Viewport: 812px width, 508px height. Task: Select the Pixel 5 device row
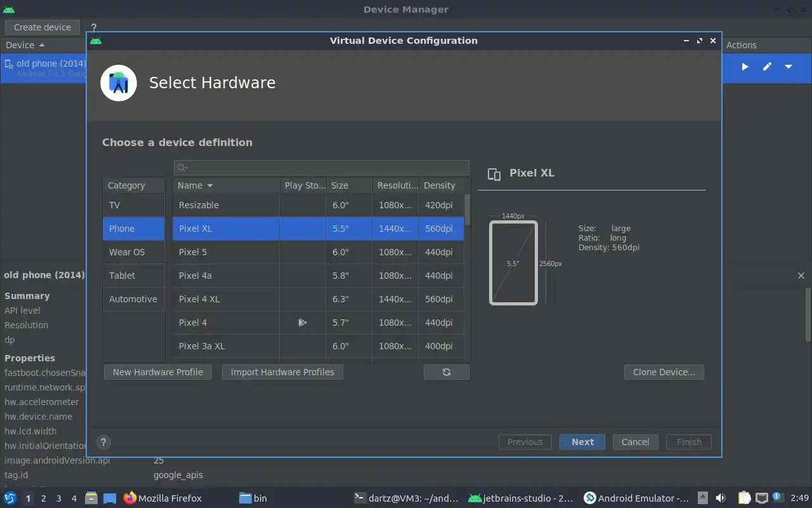318,252
